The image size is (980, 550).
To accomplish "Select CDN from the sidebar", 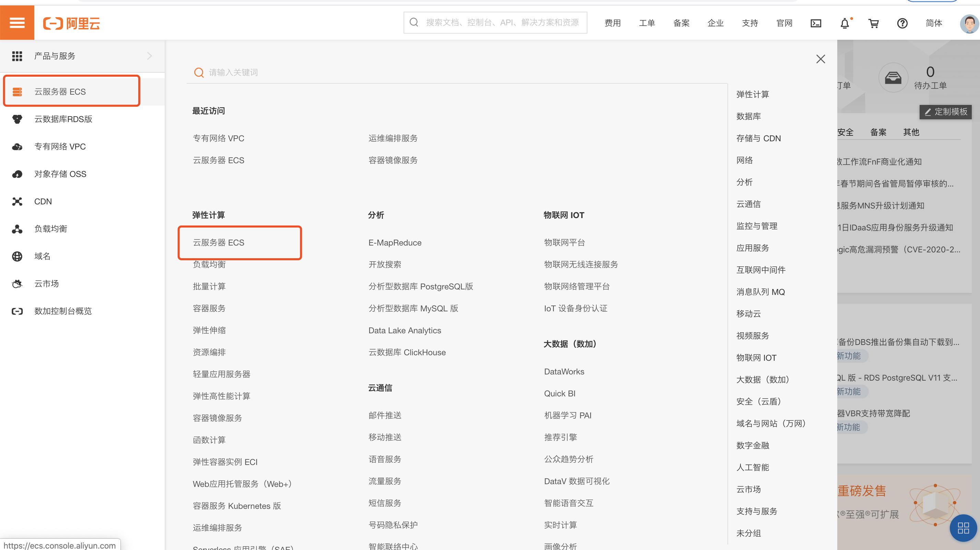I will pyautogui.click(x=43, y=202).
